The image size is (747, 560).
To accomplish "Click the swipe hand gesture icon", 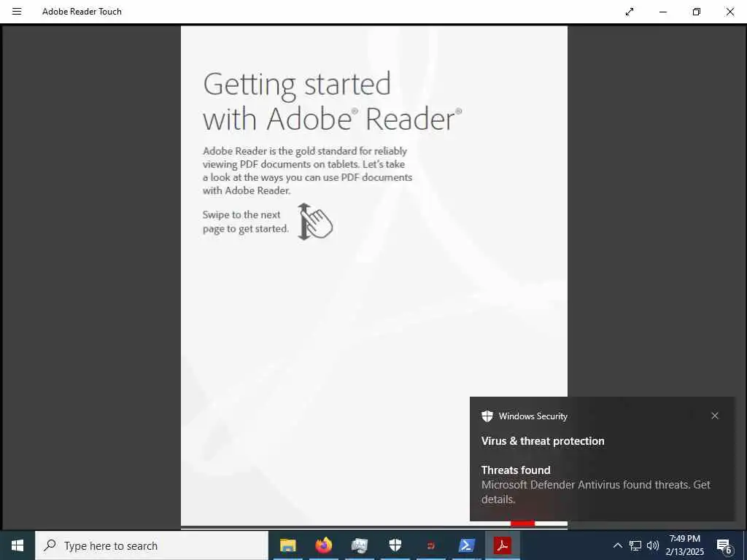I will [x=315, y=222].
